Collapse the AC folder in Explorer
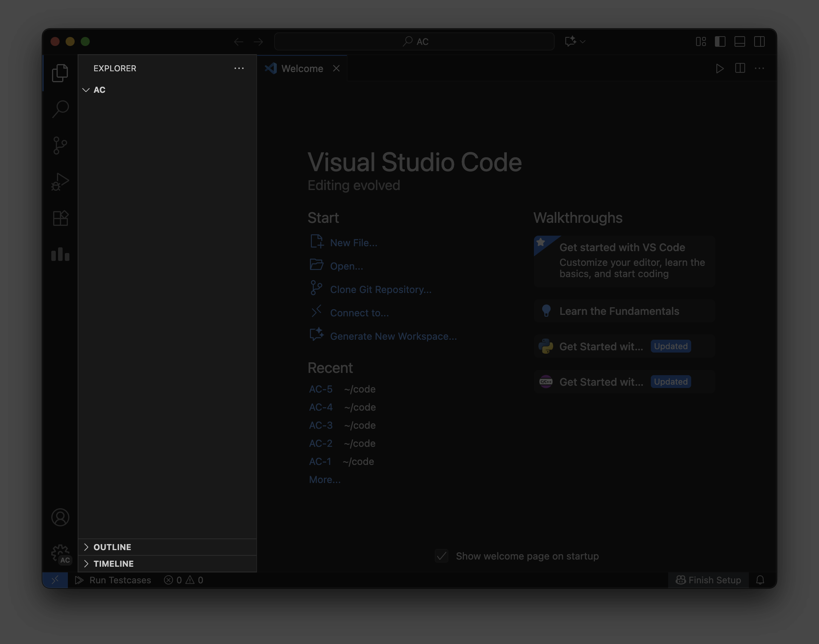The height and width of the screenshot is (644, 819). point(86,90)
